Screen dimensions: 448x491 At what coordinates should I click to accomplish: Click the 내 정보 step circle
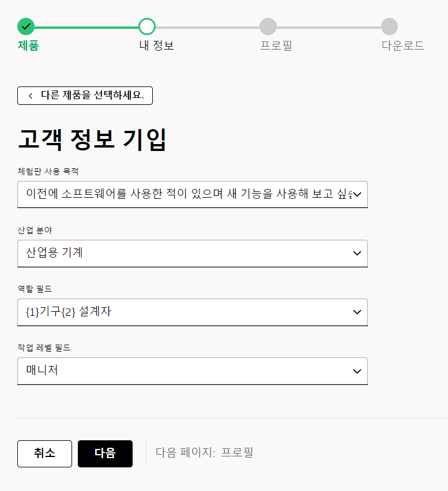pos(147,27)
